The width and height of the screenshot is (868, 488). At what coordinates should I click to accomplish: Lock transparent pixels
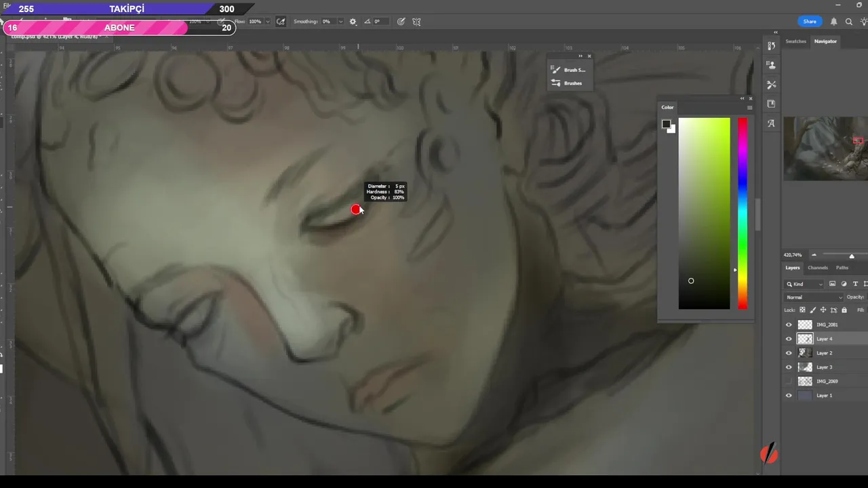(x=802, y=310)
